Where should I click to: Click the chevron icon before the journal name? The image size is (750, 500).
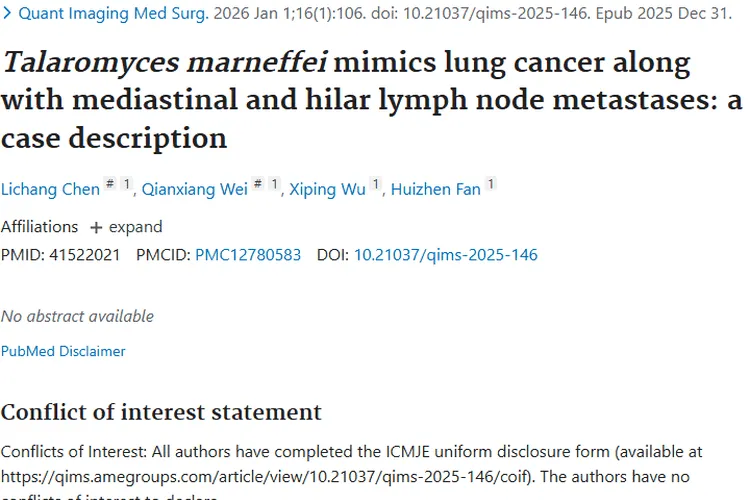click(x=7, y=14)
